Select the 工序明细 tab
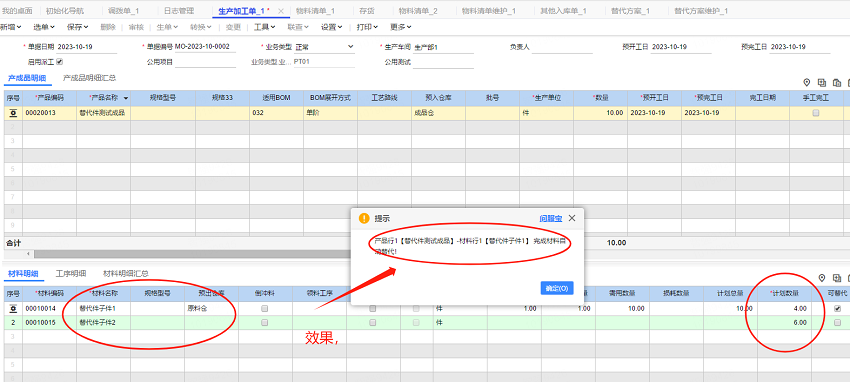The image size is (850, 382). coord(70,273)
